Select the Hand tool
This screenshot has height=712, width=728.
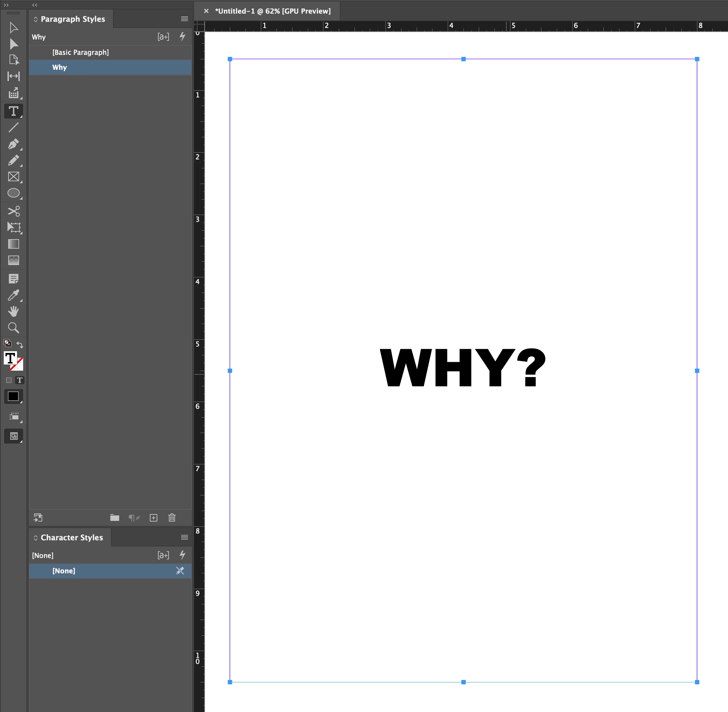click(x=14, y=311)
